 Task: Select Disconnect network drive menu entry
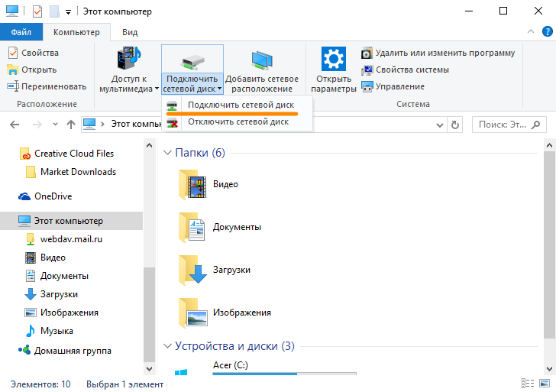point(238,121)
